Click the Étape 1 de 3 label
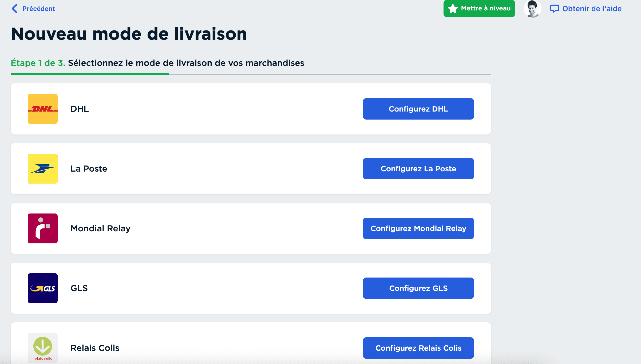This screenshot has height=364, width=641. 38,63
